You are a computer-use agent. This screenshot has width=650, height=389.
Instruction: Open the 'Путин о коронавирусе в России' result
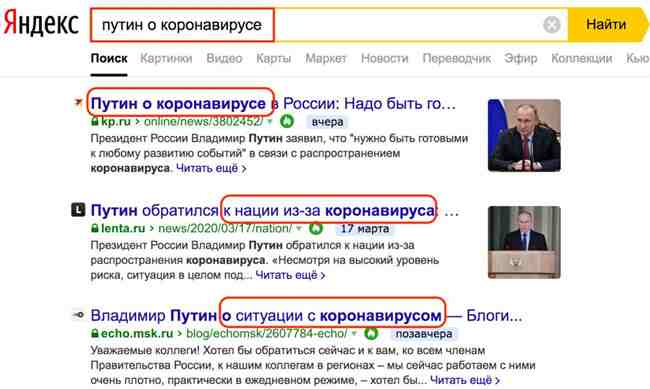point(273,103)
